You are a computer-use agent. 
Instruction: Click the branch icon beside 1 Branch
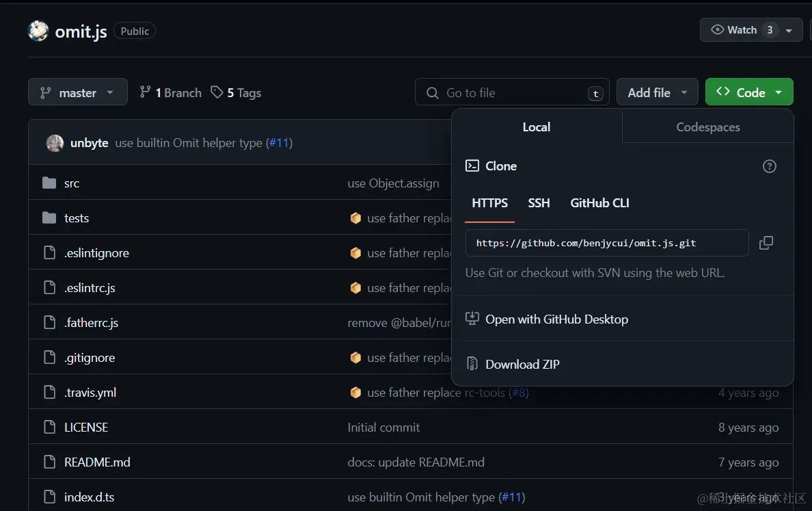(x=145, y=92)
